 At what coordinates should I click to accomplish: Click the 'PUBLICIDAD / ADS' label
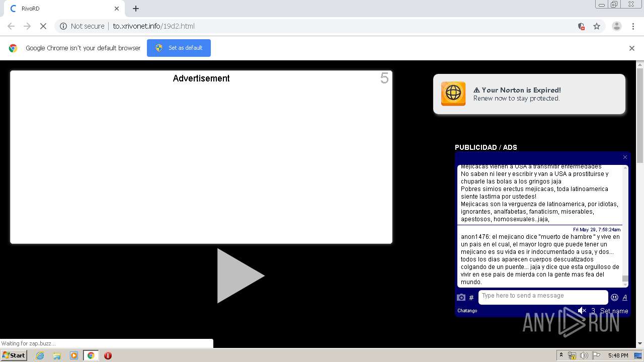tap(486, 147)
